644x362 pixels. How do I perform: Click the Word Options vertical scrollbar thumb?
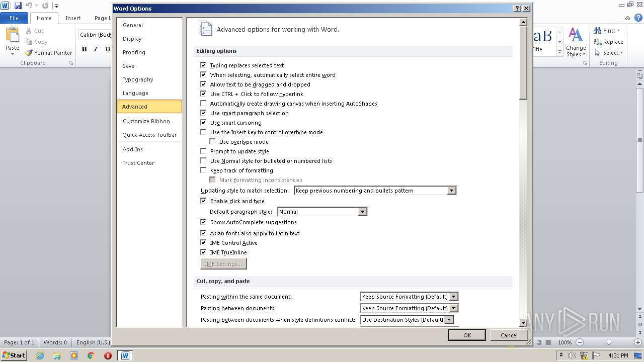[x=523, y=63]
